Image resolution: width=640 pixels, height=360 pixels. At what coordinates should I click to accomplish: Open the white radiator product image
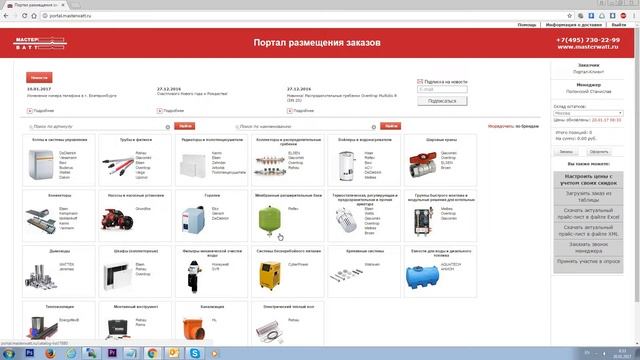point(193,165)
